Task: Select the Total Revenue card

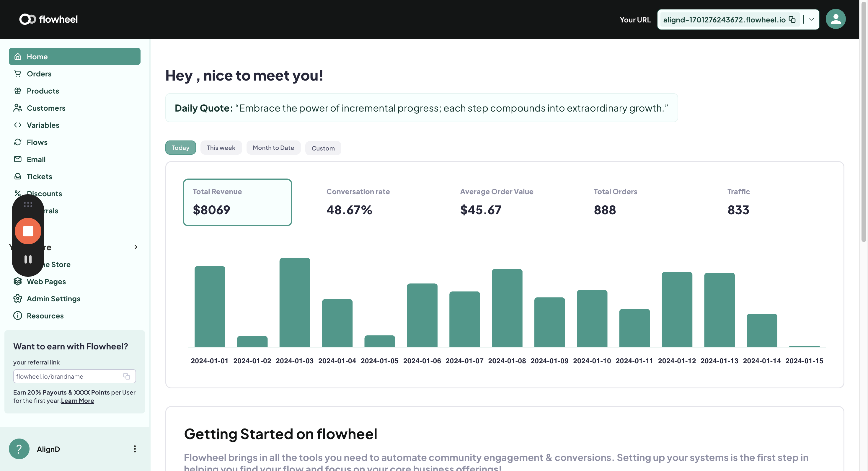Action: (237, 202)
